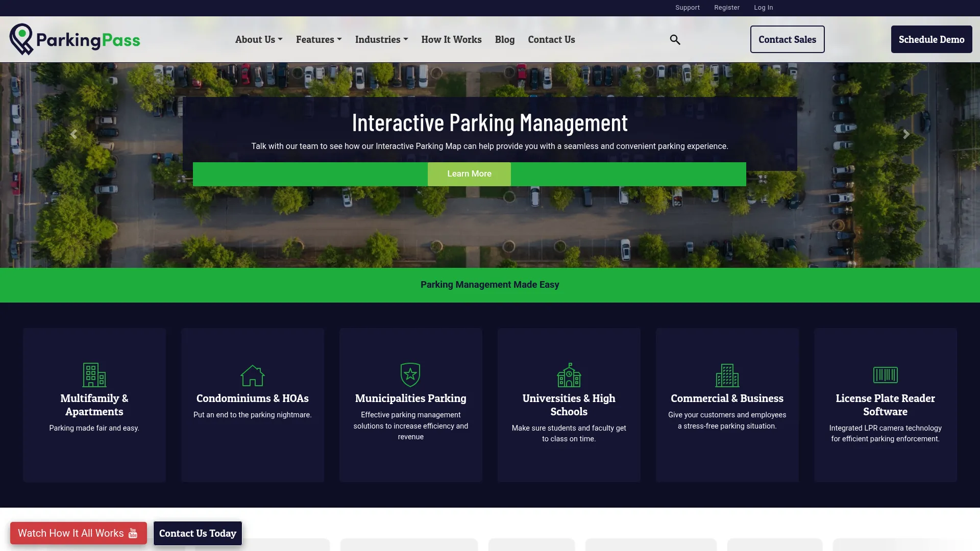Screen dimensions: 980x551
Task: Click 'Integrated LPR camera technology' description
Action: (886, 434)
